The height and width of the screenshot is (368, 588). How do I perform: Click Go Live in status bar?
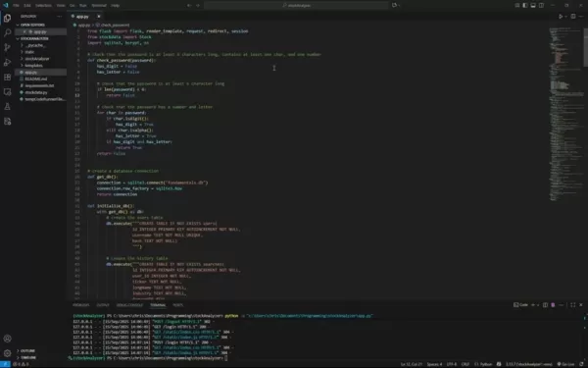566,364
